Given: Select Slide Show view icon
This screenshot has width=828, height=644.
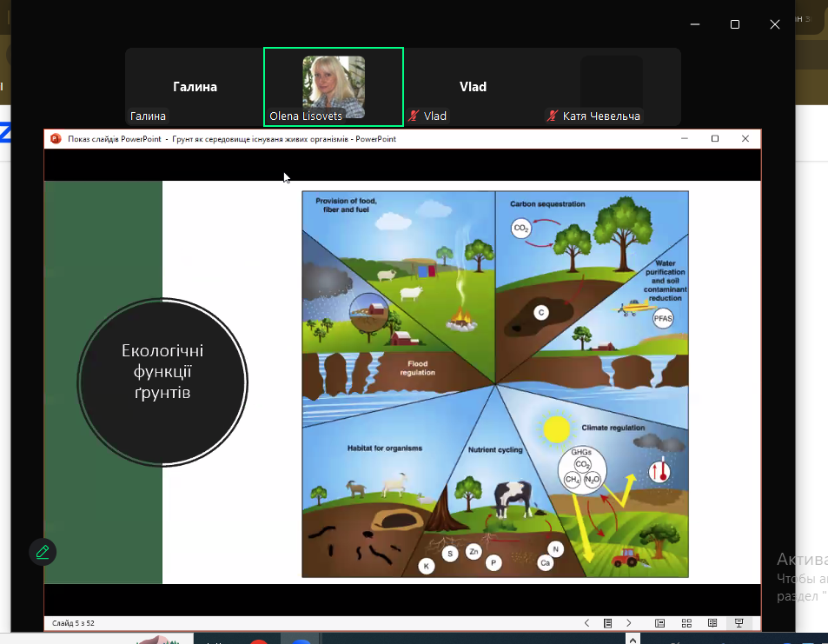Looking at the screenshot, I should tap(739, 623).
